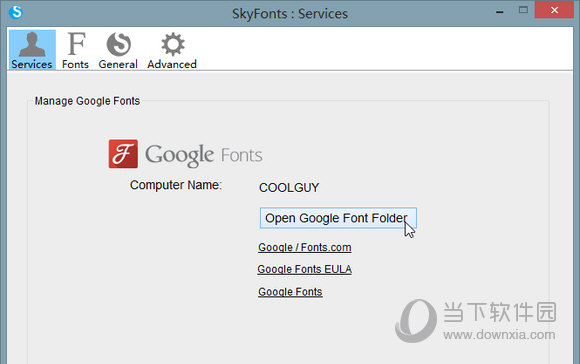Open the Google Fonts EULA link
This screenshot has width=580, height=364.
pos(304,269)
